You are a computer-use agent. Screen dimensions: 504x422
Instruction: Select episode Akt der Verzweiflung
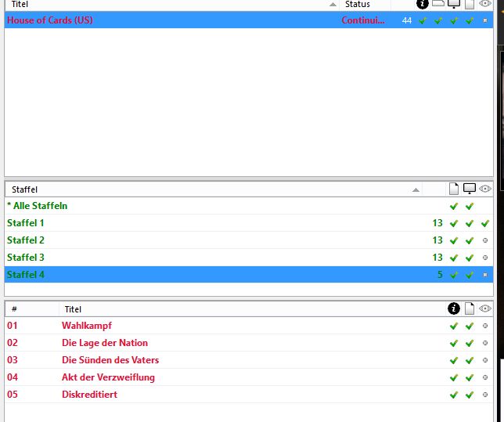tap(249, 377)
